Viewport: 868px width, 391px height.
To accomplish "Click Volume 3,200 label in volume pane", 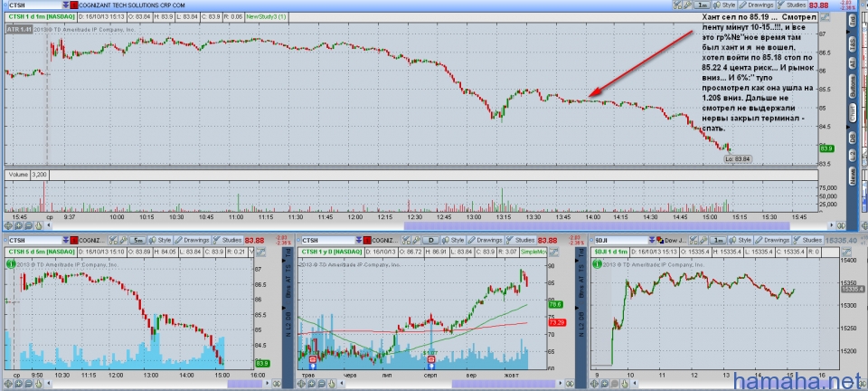I will click(26, 175).
